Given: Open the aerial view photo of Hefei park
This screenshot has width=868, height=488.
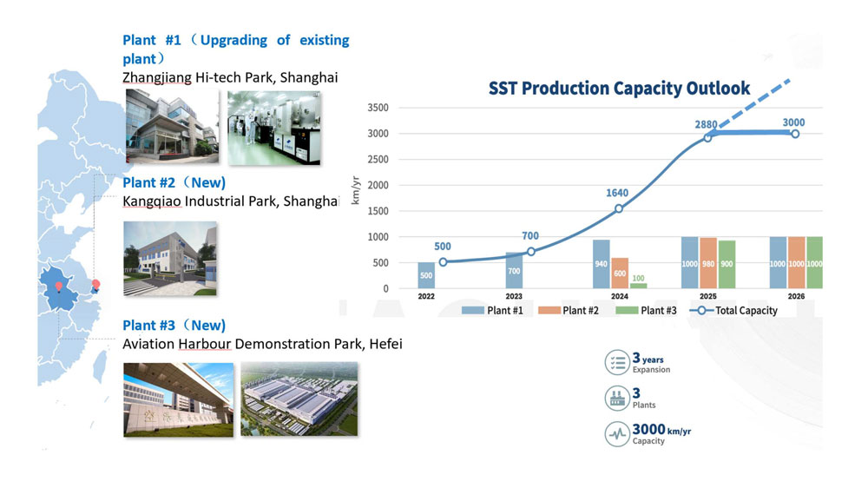Looking at the screenshot, I should pyautogui.click(x=299, y=399).
